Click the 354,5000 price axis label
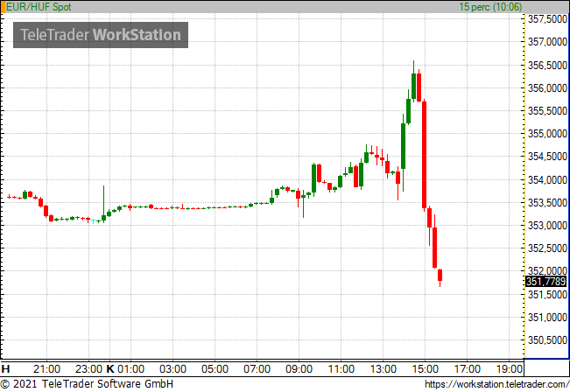Viewport: 570px width, 392px height. [547, 157]
